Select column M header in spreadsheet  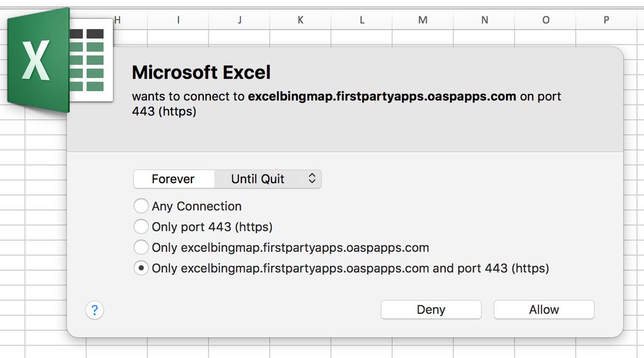(423, 20)
